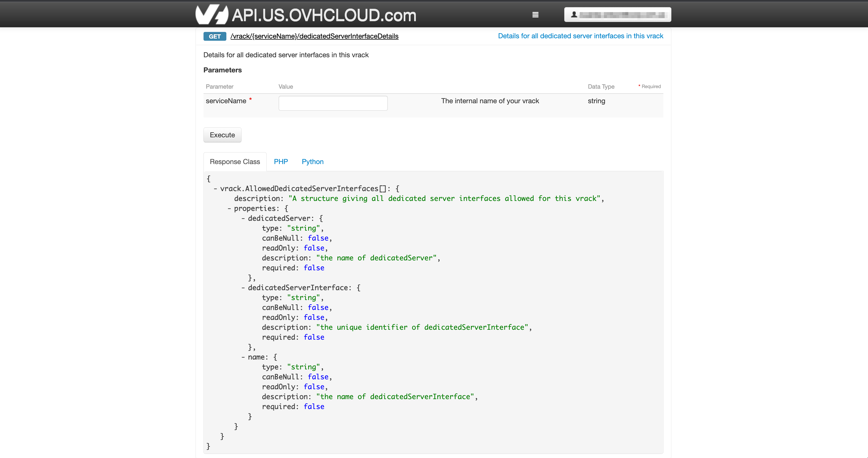868x458 pixels.
Task: Click the user account icon in header
Action: [574, 15]
